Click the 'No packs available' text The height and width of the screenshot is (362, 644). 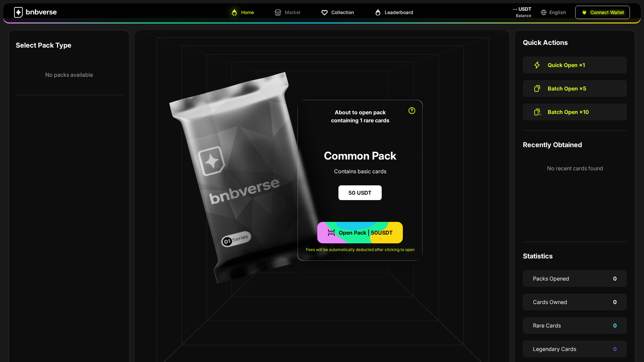click(x=69, y=75)
